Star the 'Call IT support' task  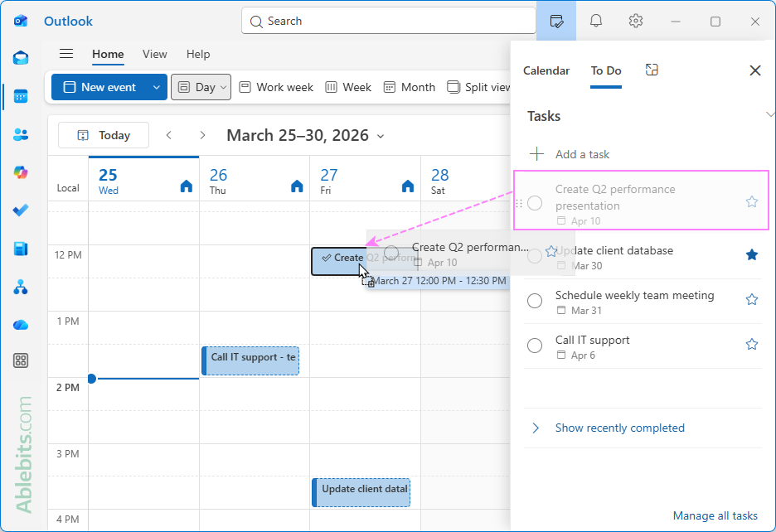[x=752, y=343]
